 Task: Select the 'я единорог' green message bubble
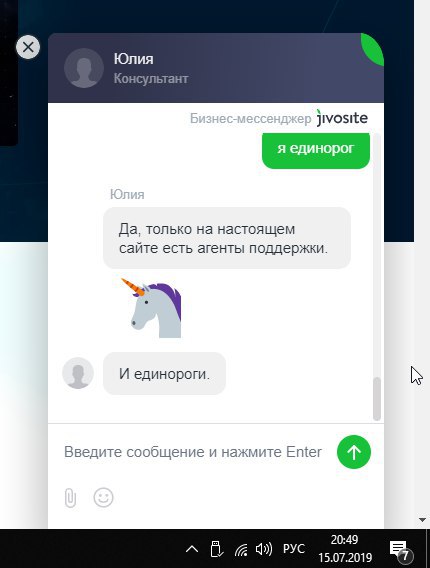coord(316,149)
